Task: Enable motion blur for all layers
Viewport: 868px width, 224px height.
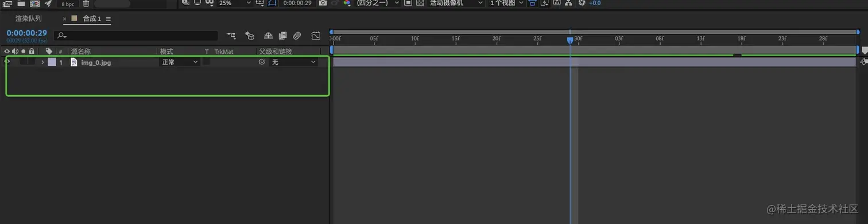Action: point(297,36)
